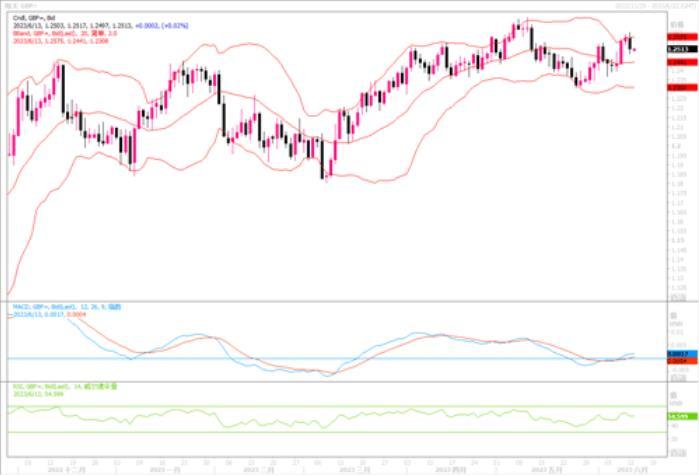Click the GBP= chart title at top left

coord(21,5)
